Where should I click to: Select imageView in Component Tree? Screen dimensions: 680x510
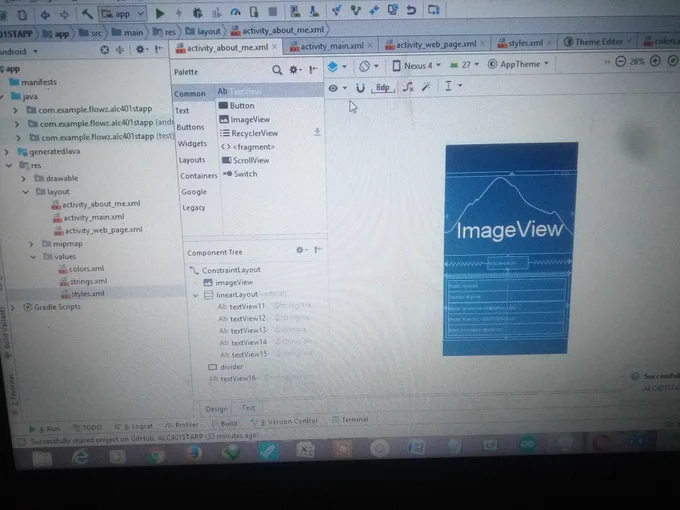pos(228,282)
